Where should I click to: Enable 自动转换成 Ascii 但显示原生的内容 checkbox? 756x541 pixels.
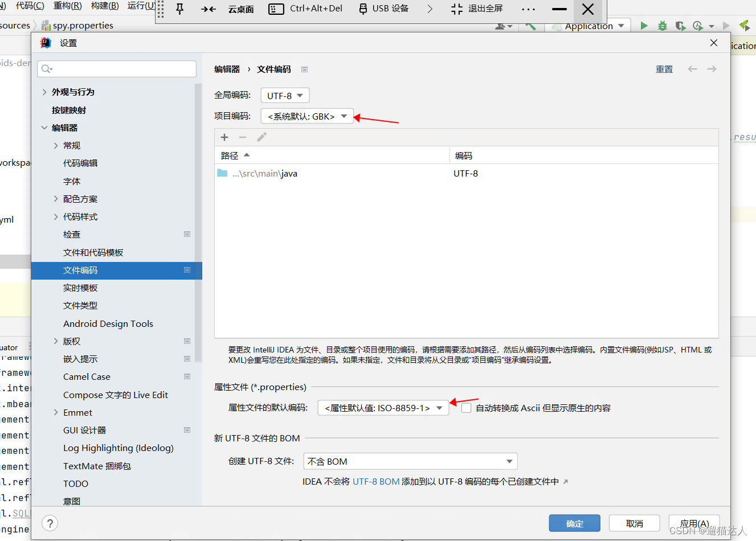coord(466,408)
